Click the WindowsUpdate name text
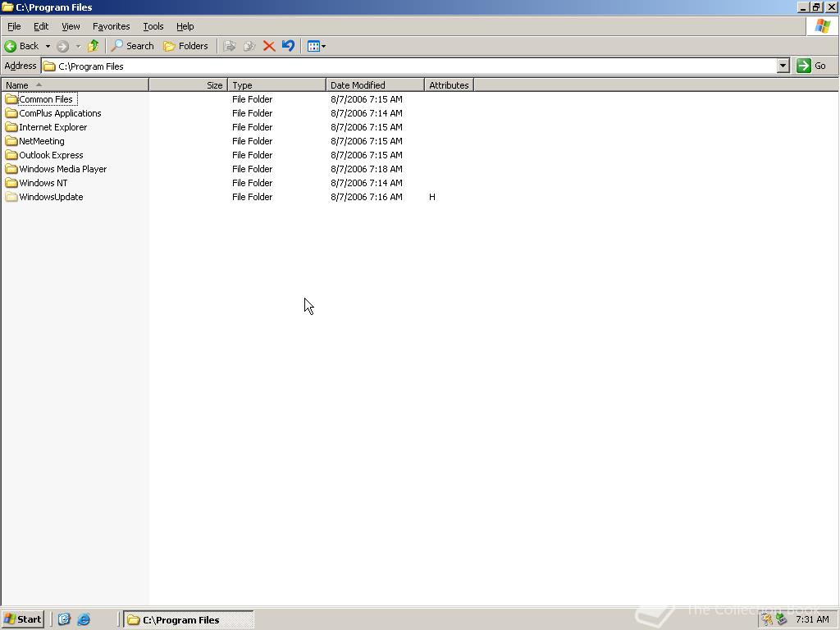 coord(51,197)
